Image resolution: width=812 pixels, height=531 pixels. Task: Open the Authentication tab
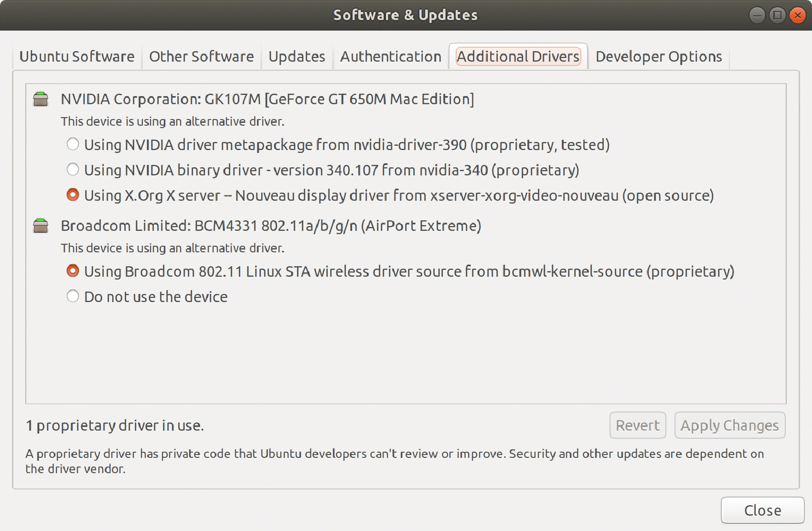tap(390, 56)
